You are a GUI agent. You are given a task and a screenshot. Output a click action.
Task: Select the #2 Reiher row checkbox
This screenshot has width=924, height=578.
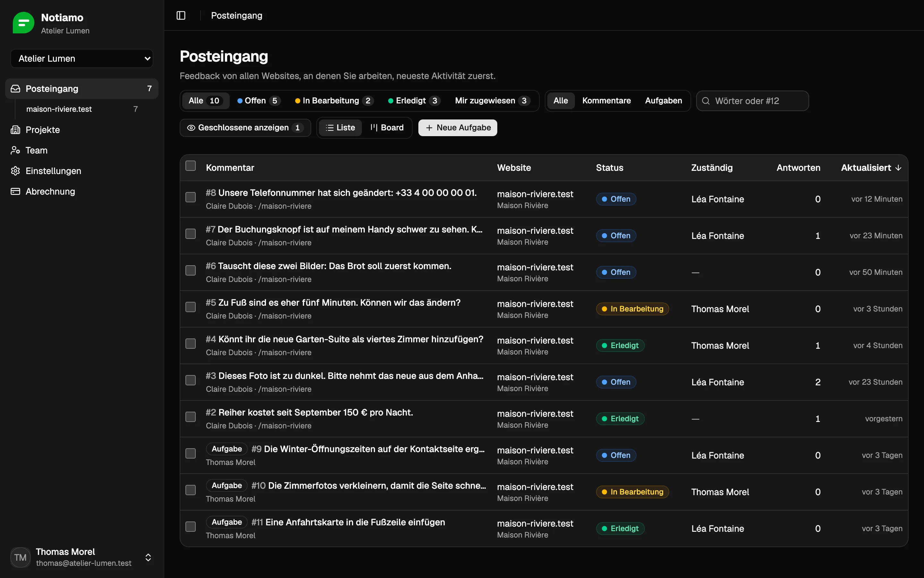point(191,417)
